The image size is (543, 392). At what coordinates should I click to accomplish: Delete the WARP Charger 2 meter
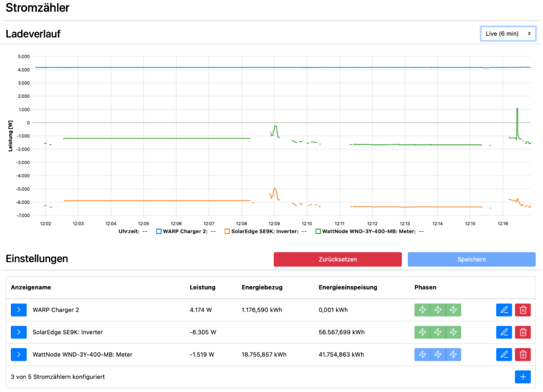523,310
